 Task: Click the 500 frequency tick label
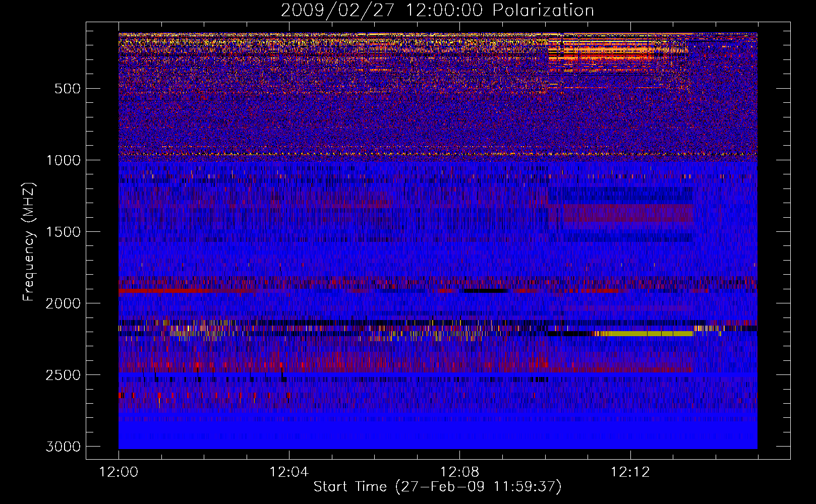[x=68, y=89]
